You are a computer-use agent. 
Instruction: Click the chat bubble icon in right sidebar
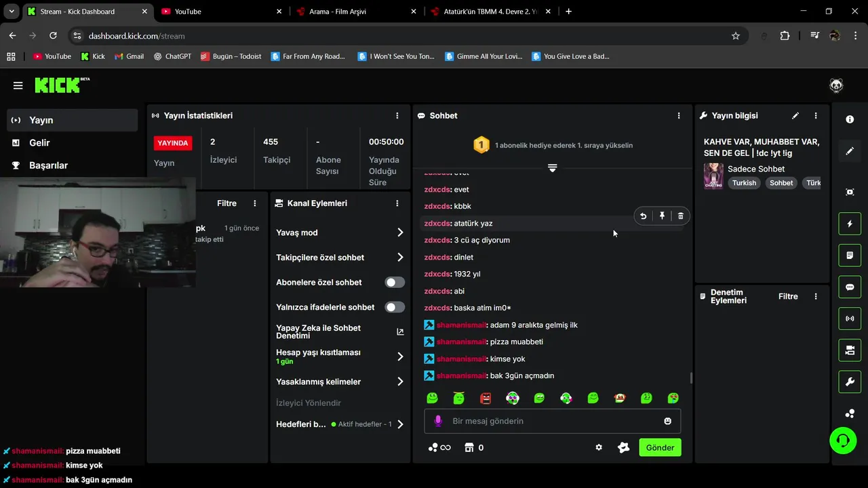(850, 287)
